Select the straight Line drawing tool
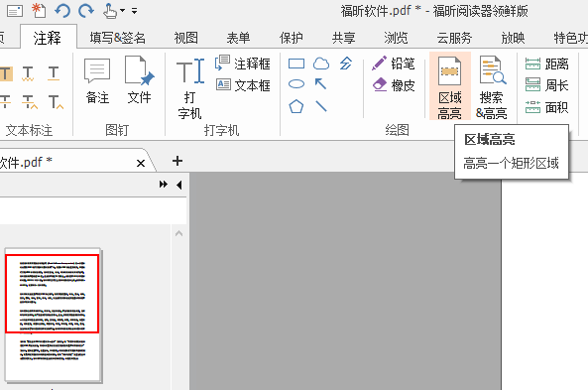Screen dimensions: 588x390 point(321,106)
